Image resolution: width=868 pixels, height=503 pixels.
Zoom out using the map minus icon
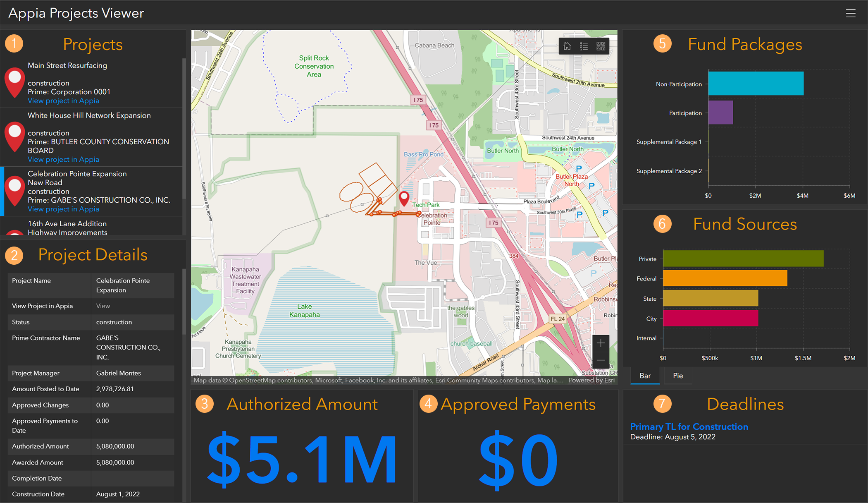tap(601, 360)
